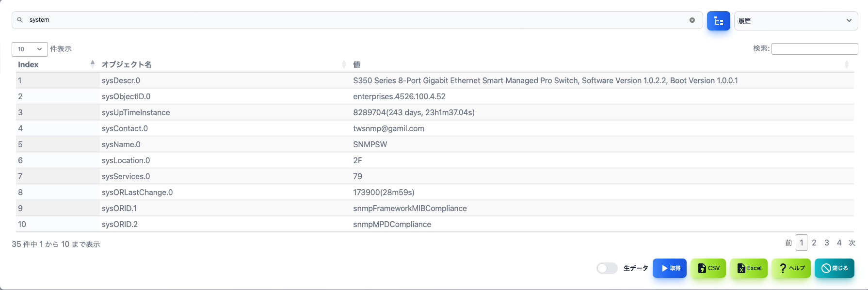
Task: Change the 10 件表示 page size
Action: (30, 49)
